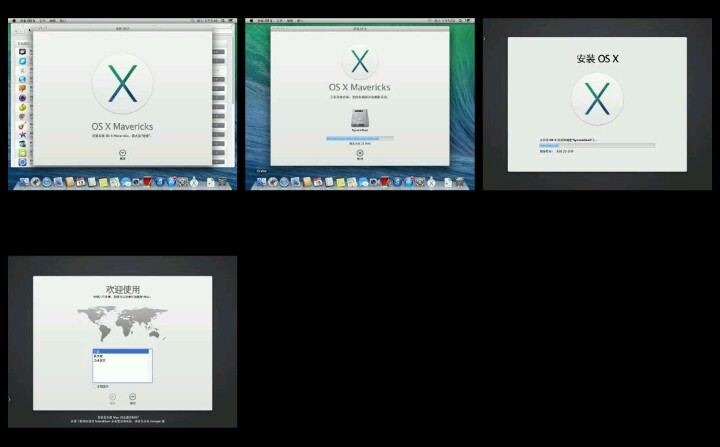Click Spotlight search icon in the App Store screenshot menubar
Viewport: 720px width, 447px height.
223,21
